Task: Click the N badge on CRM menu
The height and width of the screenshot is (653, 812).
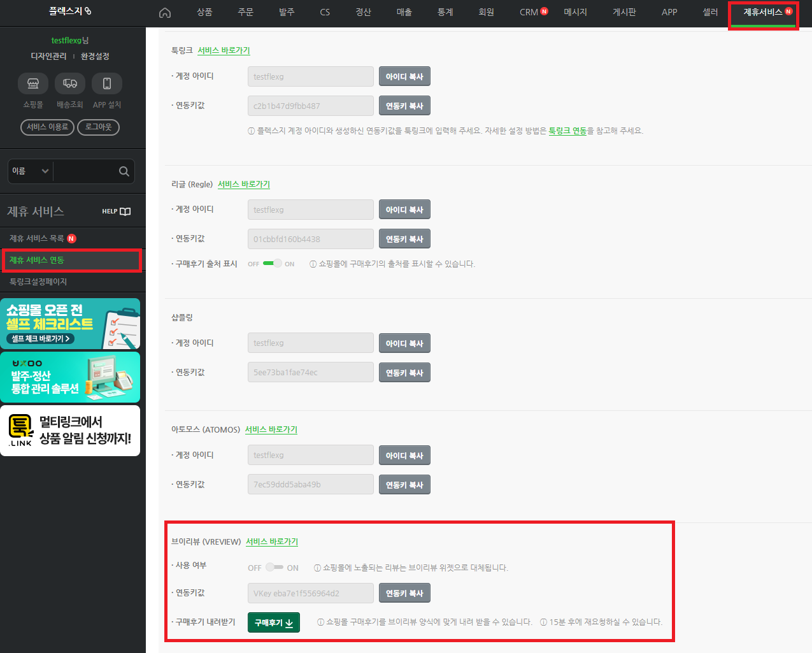Action: [x=545, y=11]
